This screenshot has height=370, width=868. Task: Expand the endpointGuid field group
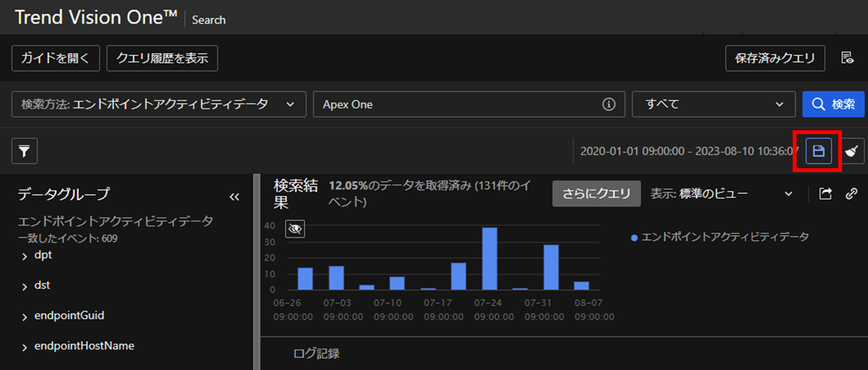(25, 316)
